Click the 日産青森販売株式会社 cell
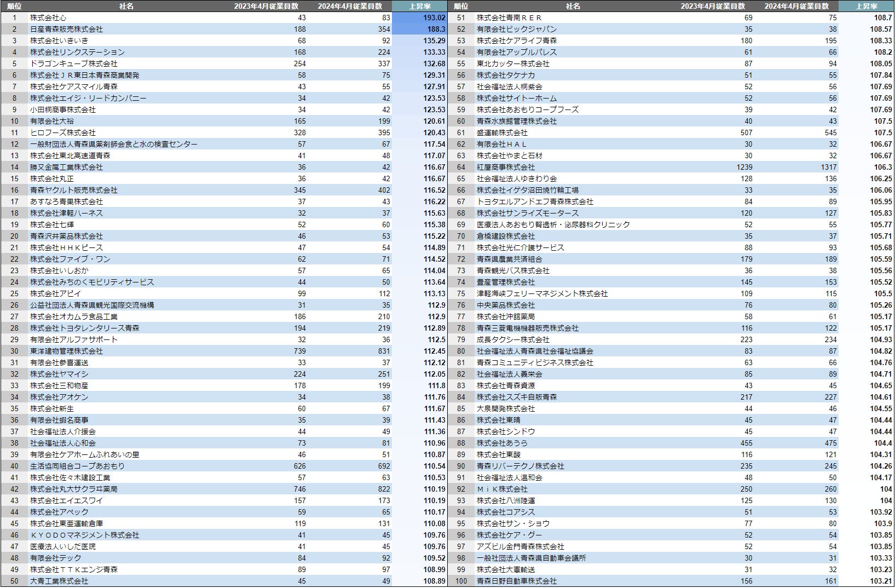The width and height of the screenshot is (895, 588). click(x=66, y=29)
